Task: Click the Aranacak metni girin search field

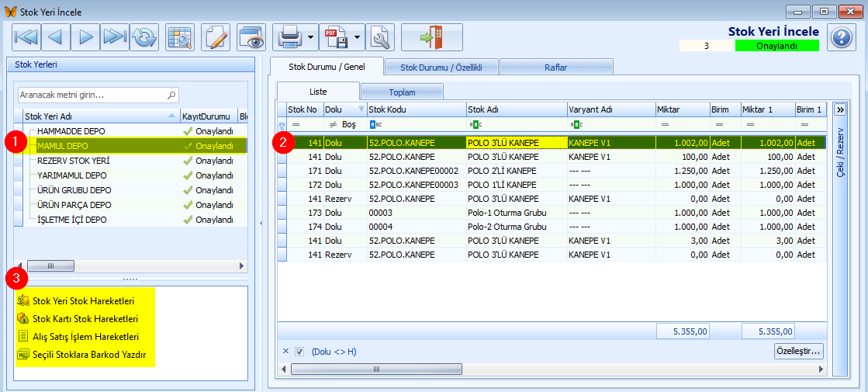Action: (99, 95)
